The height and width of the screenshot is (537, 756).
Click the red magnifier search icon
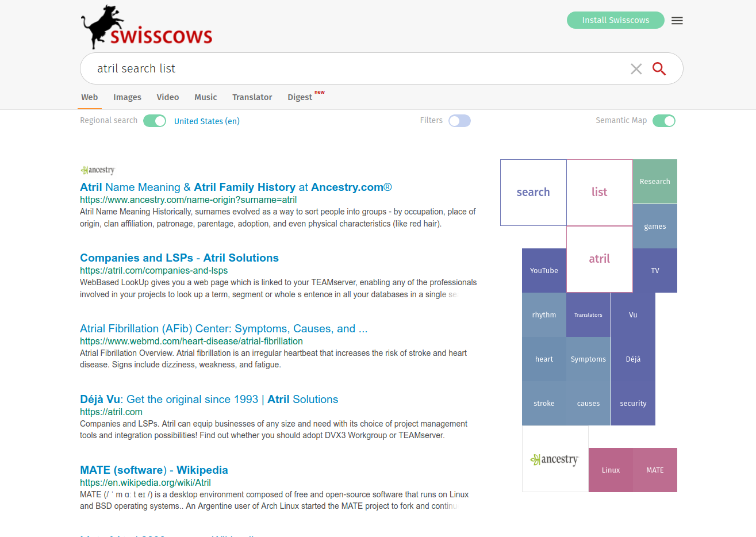point(659,69)
